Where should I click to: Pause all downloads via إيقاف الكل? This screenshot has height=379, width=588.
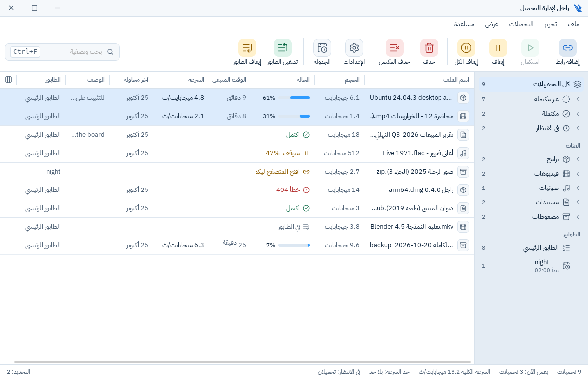pos(466,48)
